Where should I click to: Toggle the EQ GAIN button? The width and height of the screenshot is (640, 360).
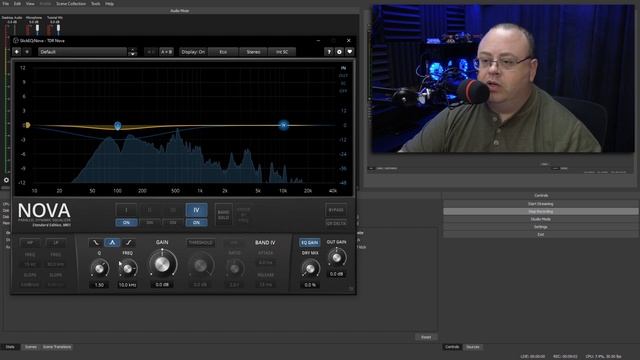(x=309, y=242)
